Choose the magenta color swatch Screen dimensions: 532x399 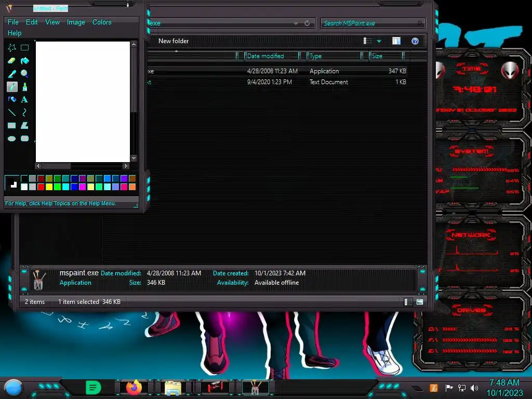(x=82, y=187)
